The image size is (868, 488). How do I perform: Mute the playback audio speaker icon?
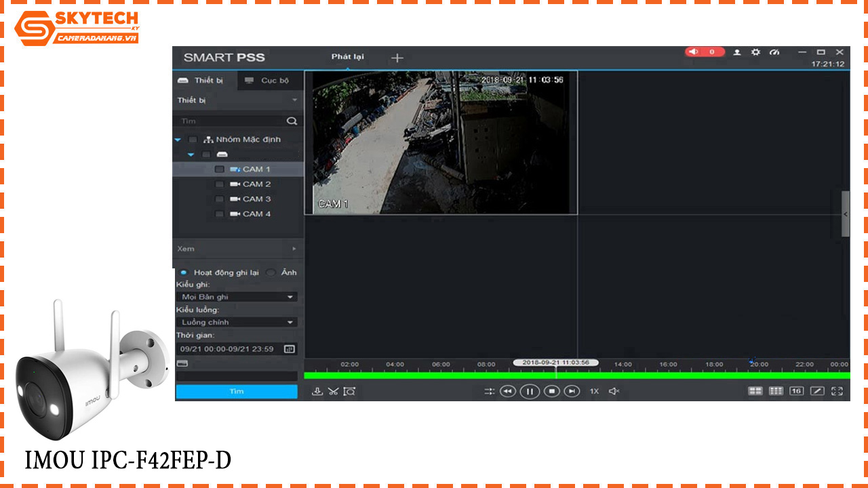pyautogui.click(x=614, y=391)
